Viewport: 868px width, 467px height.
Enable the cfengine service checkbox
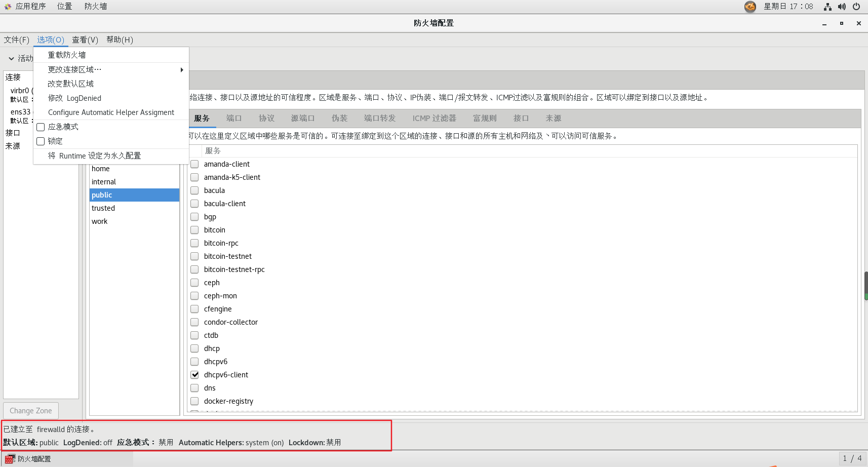(194, 309)
